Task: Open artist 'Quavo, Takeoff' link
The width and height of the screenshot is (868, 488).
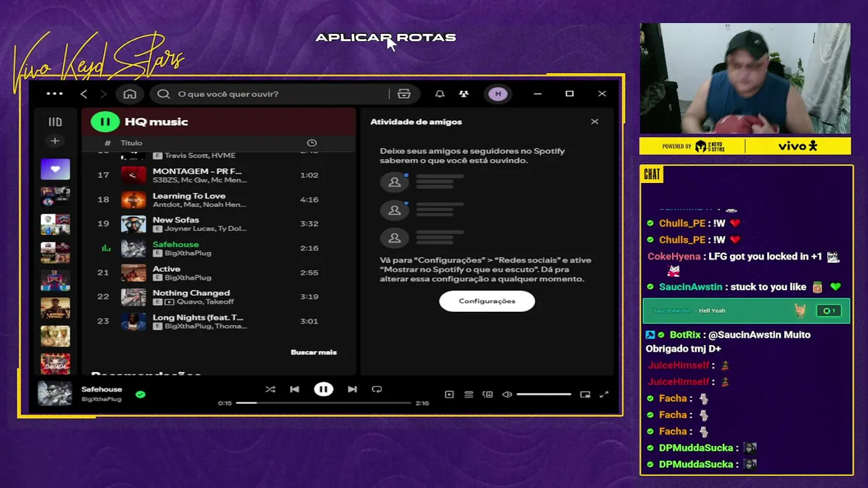Action: [x=205, y=302]
